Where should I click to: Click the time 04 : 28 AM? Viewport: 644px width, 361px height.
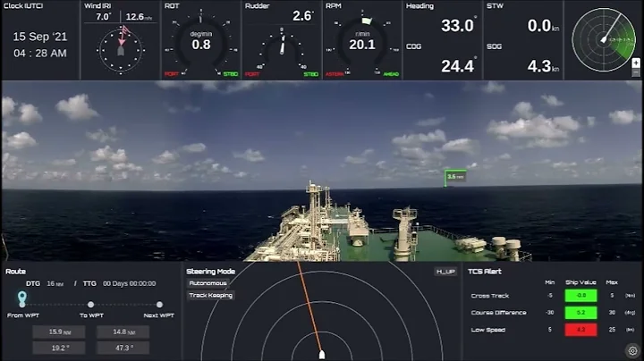click(40, 54)
